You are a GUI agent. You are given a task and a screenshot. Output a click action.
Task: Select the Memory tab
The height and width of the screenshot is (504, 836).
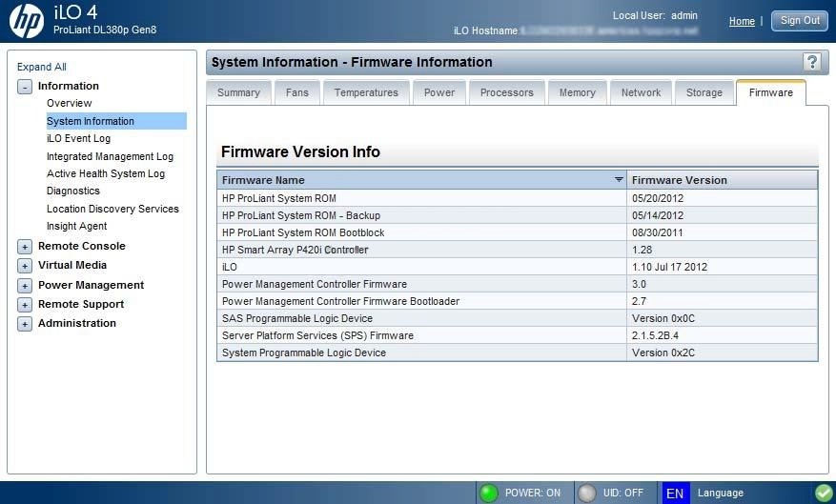pos(578,92)
